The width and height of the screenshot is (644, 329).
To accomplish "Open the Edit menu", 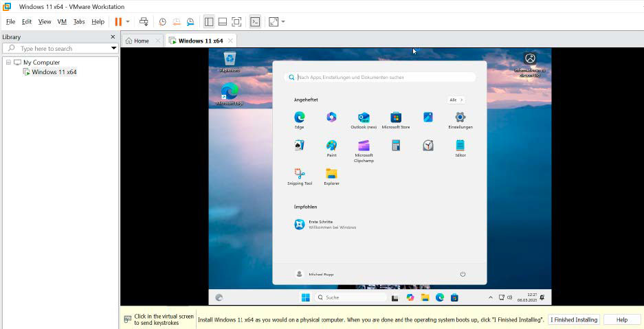I will click(x=27, y=22).
